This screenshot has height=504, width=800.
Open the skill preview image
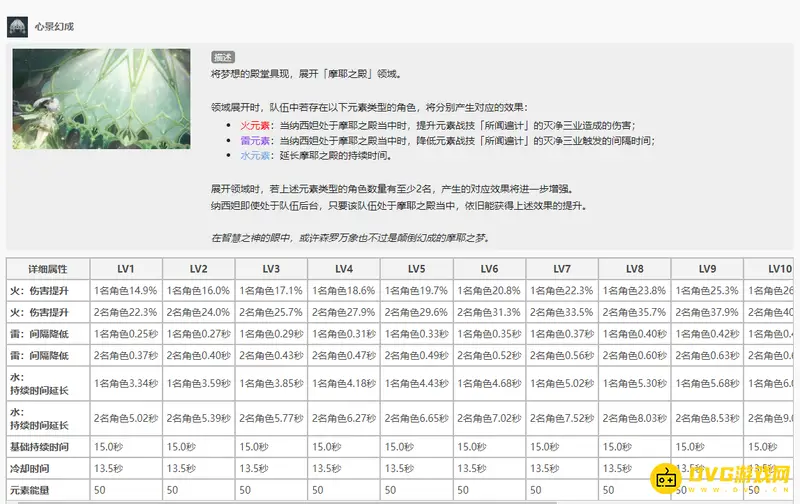coord(101,99)
